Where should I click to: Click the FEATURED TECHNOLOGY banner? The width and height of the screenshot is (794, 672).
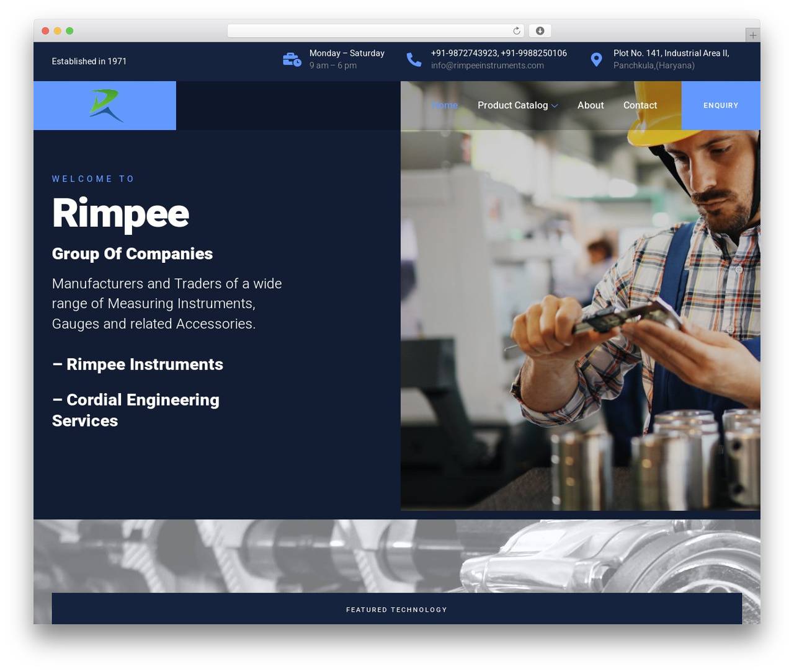click(x=397, y=609)
